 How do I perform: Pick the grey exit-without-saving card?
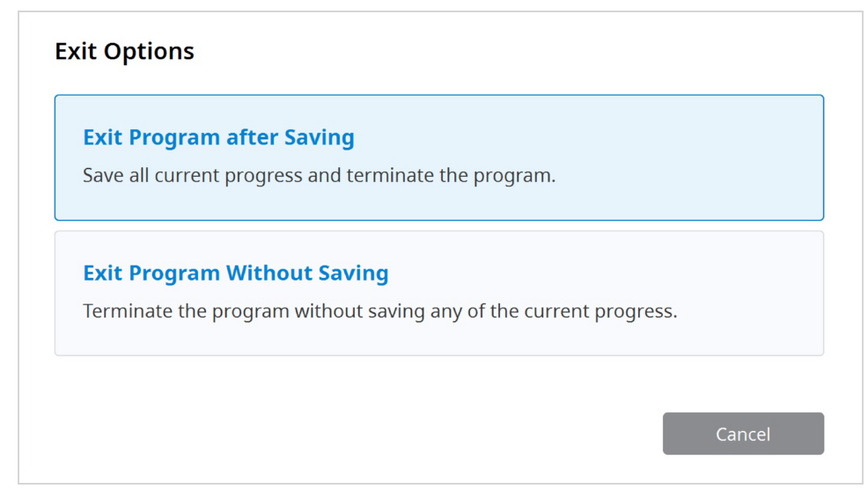[439, 293]
